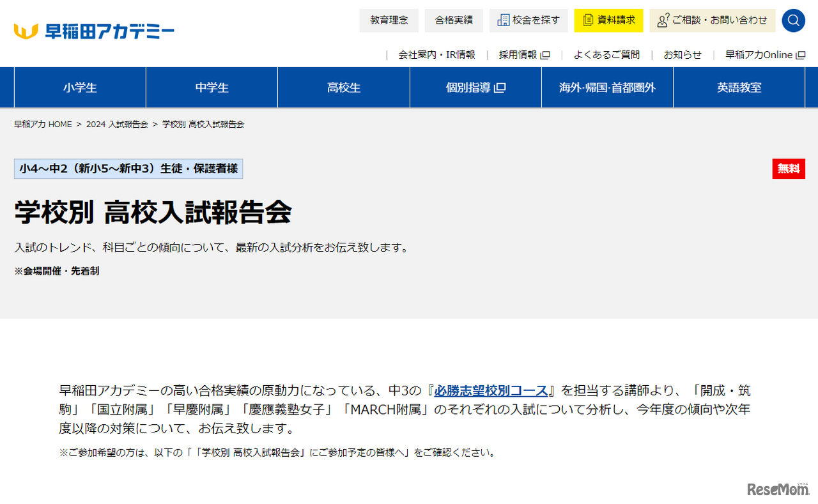The width and height of the screenshot is (818, 504).
Task: Open 早稲アカOnline link
Action: point(765,55)
